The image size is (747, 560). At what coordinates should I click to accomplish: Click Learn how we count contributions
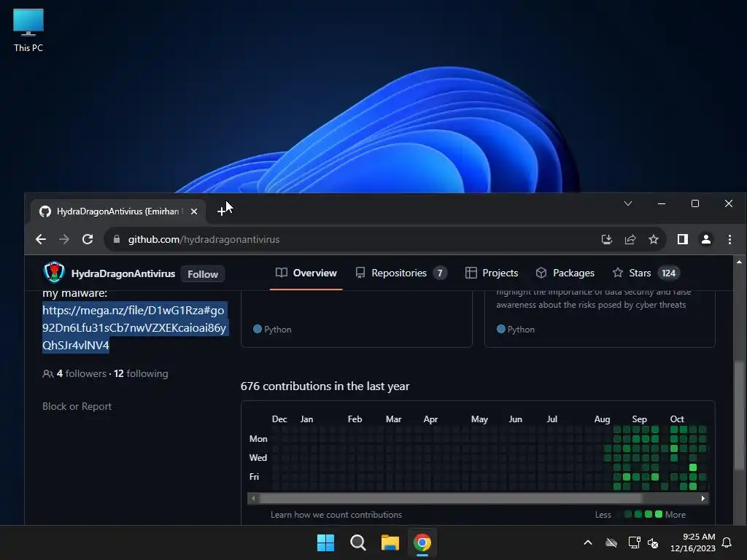[x=336, y=515]
